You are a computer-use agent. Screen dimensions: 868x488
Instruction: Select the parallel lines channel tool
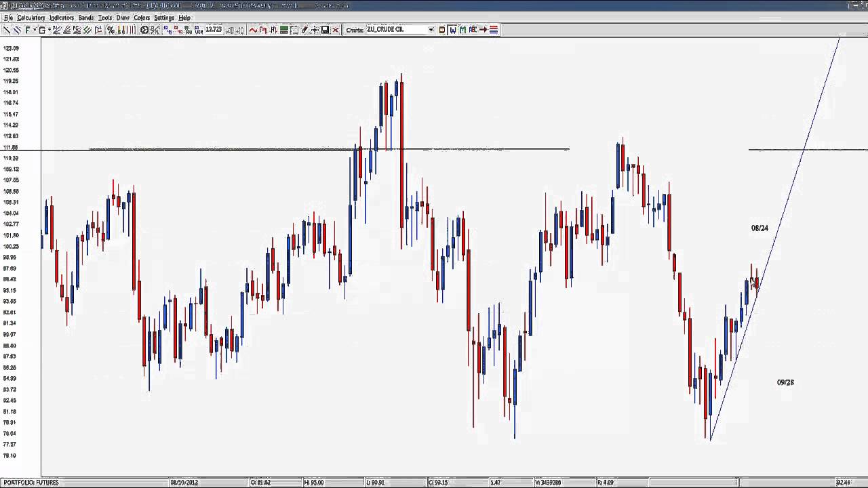click(17, 30)
